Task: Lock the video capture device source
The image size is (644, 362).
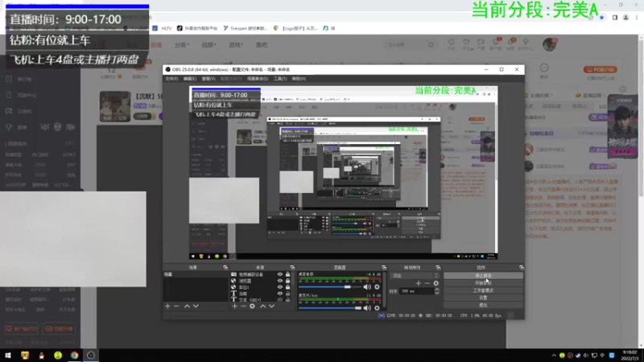Action: pos(287,274)
